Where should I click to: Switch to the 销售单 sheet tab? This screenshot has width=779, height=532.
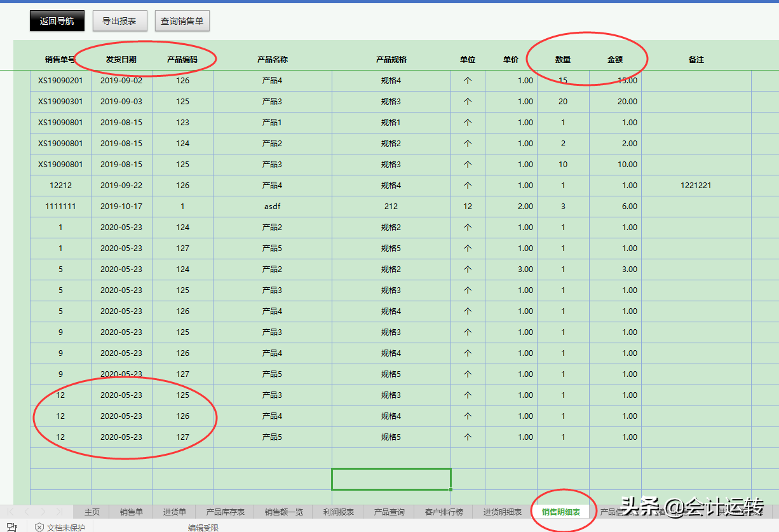click(x=131, y=512)
